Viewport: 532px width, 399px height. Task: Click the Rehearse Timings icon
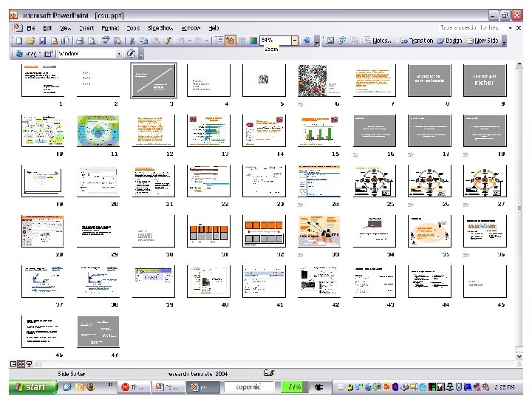tap(341, 41)
